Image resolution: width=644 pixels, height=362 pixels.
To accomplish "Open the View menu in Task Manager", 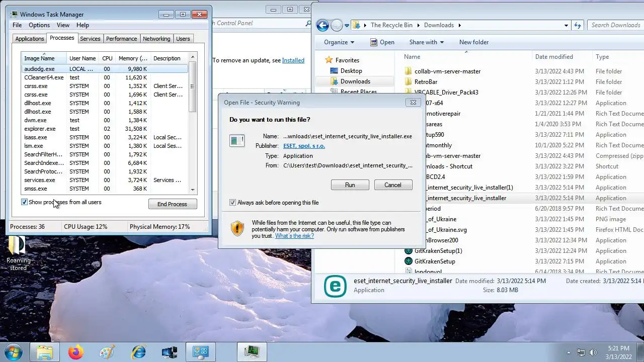I will tap(63, 25).
